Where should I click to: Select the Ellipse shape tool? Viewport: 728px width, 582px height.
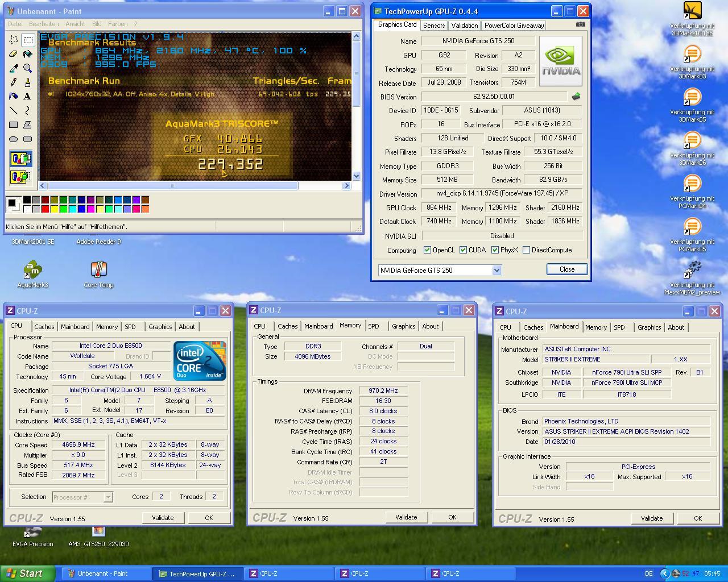click(14, 139)
